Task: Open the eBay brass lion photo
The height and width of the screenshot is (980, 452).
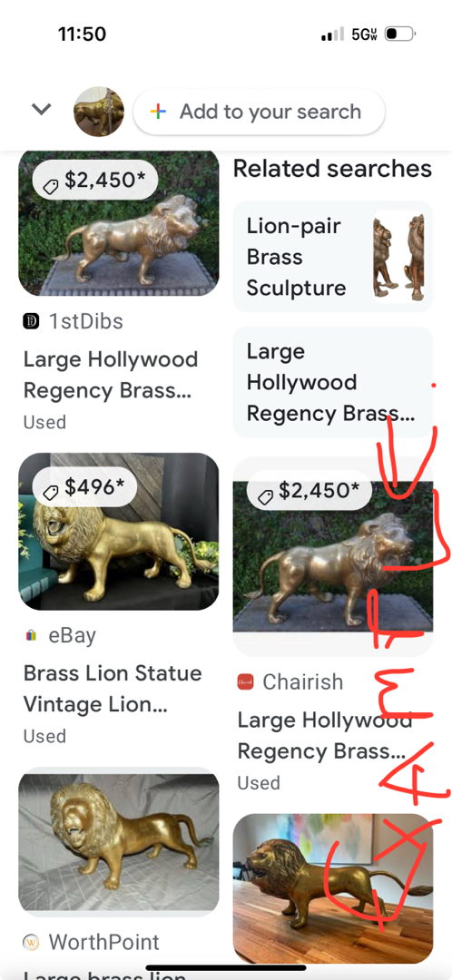Action: [x=119, y=531]
